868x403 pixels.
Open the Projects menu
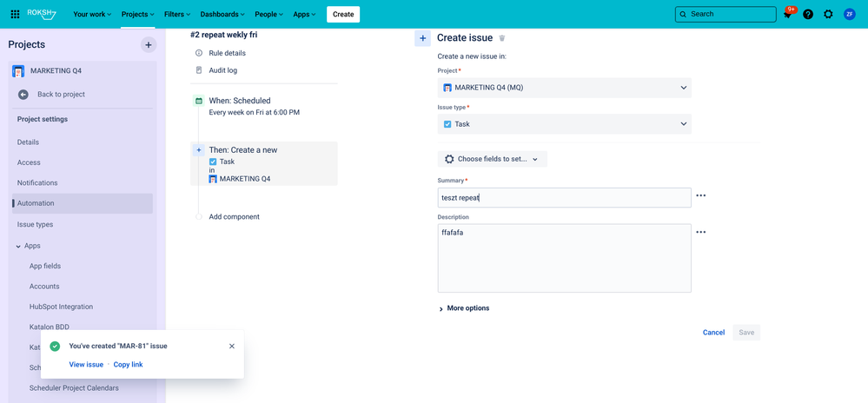pyautogui.click(x=138, y=15)
